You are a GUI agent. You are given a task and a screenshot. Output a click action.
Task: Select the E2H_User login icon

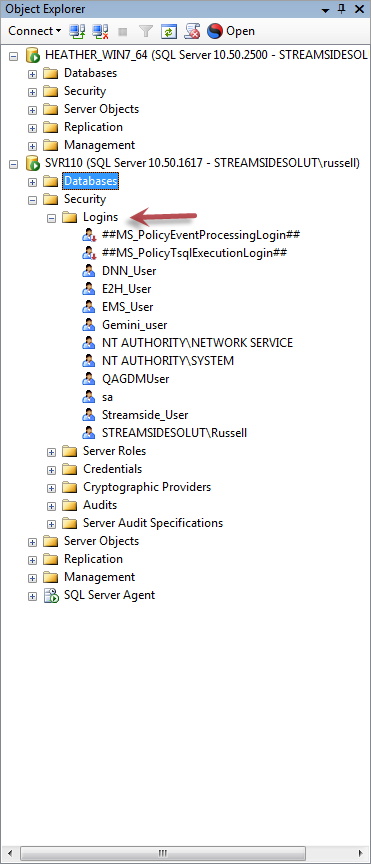tap(89, 289)
